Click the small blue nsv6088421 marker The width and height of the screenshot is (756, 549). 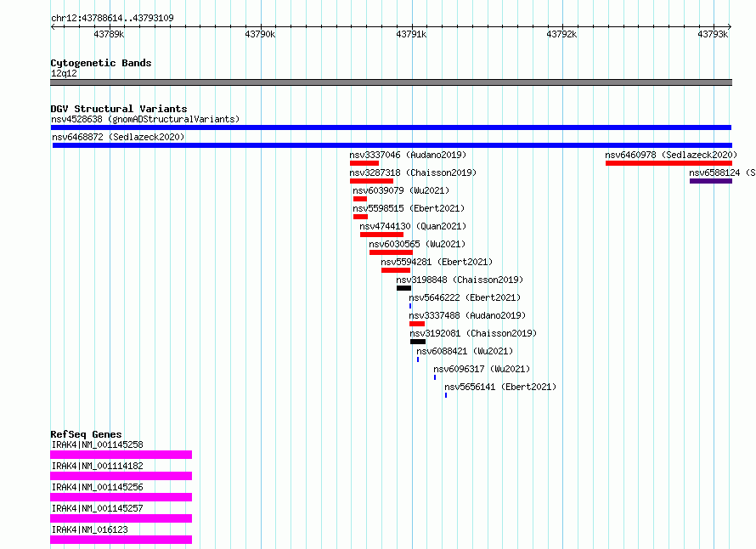(x=418, y=359)
